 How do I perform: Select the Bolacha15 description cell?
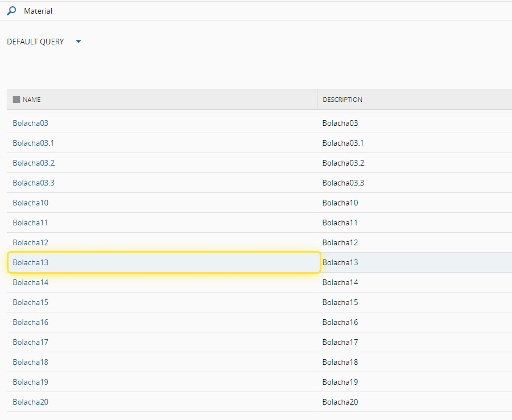[x=414, y=302]
